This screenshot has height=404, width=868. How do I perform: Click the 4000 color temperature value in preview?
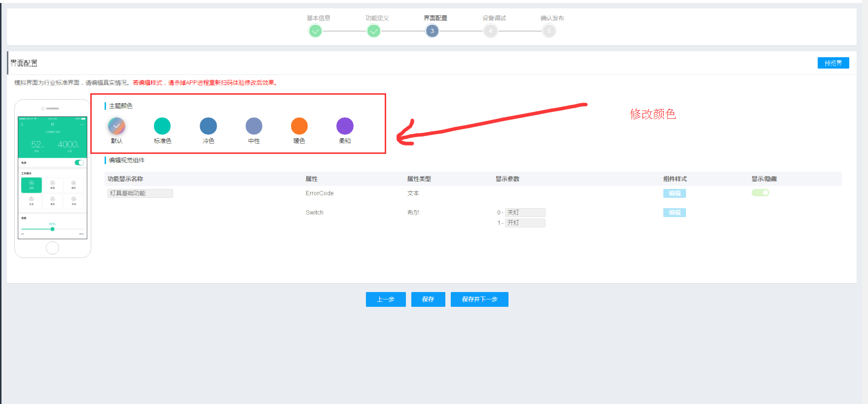[68, 145]
